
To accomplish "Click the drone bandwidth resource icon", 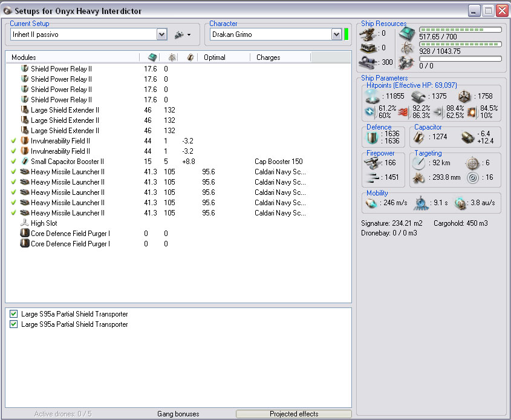I will (407, 62).
